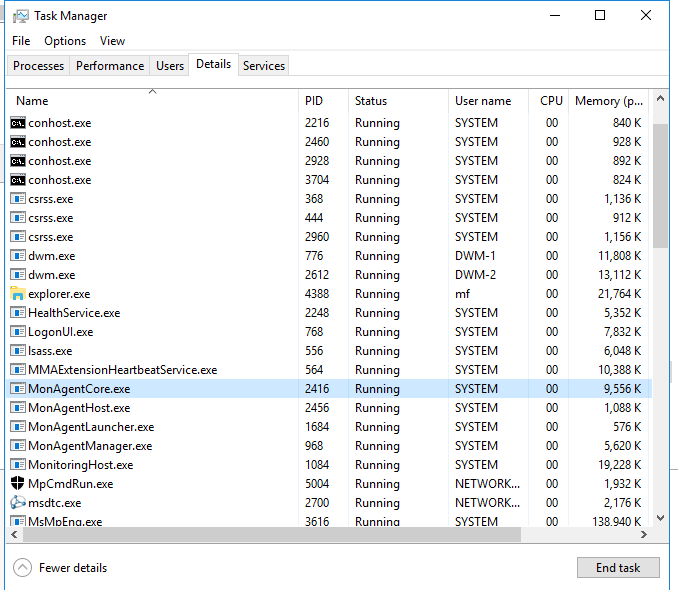678x590 pixels.
Task: Click the horizontal scrollbar thumb
Action: pyautogui.click(x=272, y=535)
